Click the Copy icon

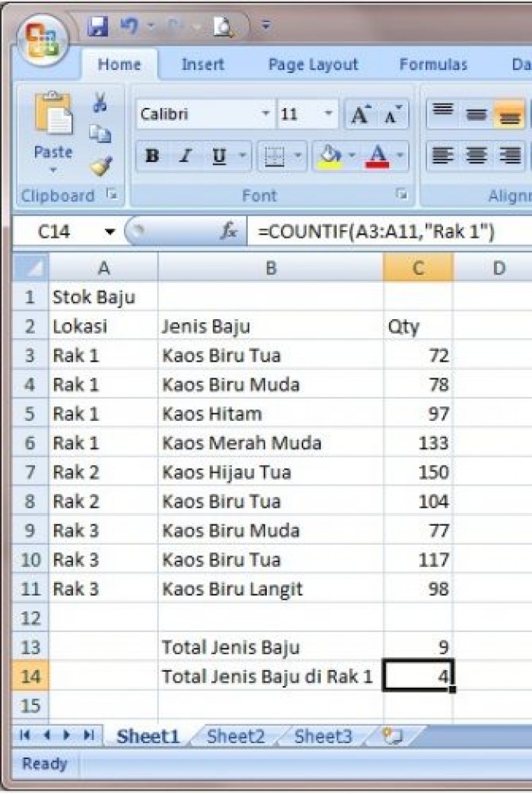pyautogui.click(x=100, y=134)
